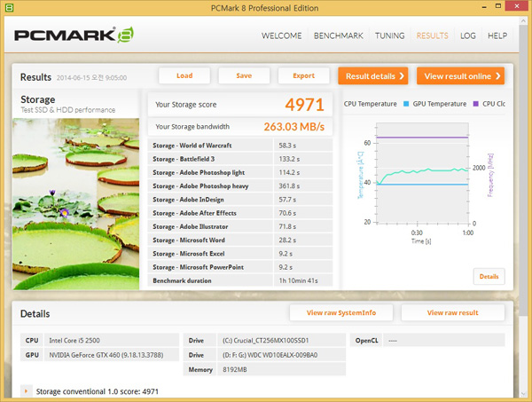Screen dimensions: 532x402
Task: Close the PCMark 8 window
Action: point(517,6)
